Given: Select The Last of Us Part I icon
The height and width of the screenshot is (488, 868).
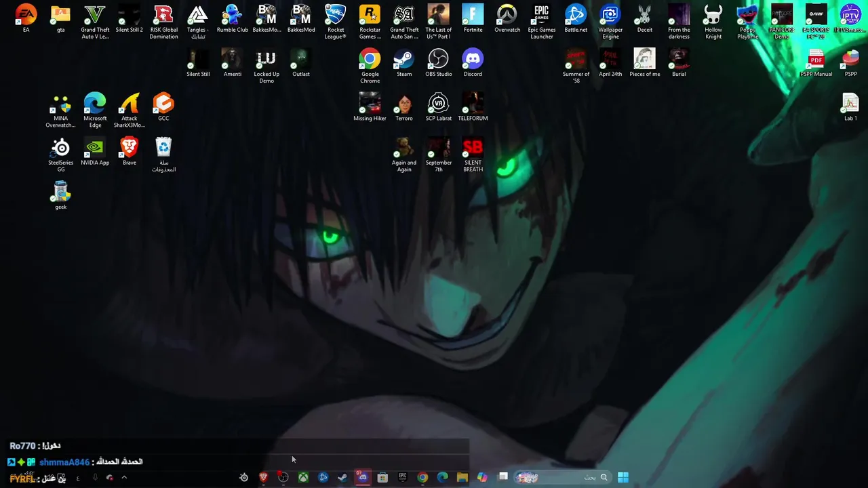Looking at the screenshot, I should pos(438,22).
